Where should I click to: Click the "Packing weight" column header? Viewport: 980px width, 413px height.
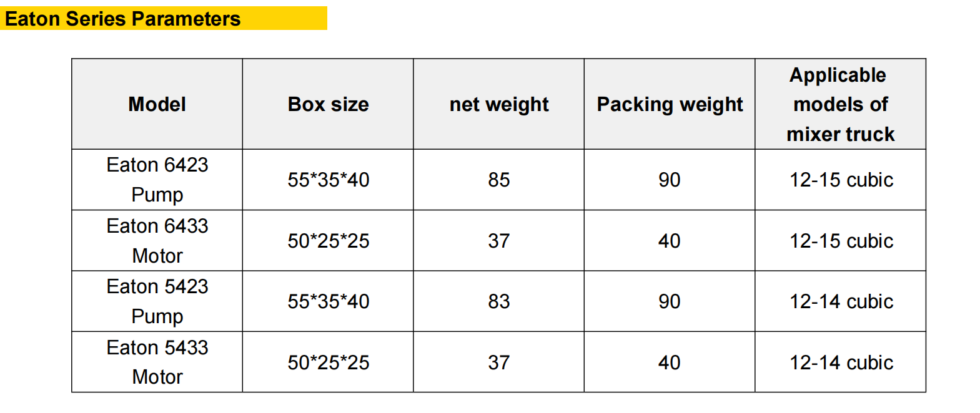tap(670, 104)
